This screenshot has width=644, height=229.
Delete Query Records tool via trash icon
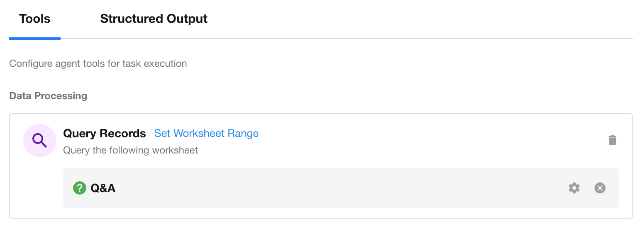tap(612, 140)
